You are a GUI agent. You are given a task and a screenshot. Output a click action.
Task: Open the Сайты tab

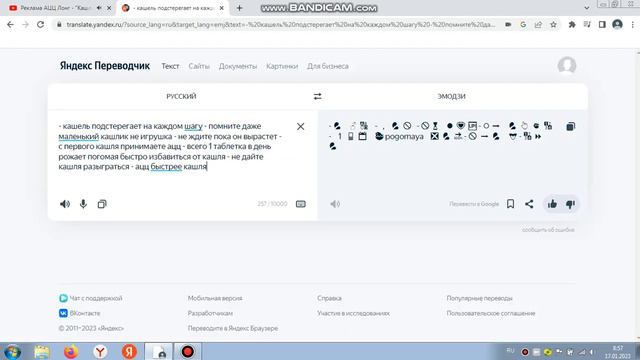click(x=199, y=66)
